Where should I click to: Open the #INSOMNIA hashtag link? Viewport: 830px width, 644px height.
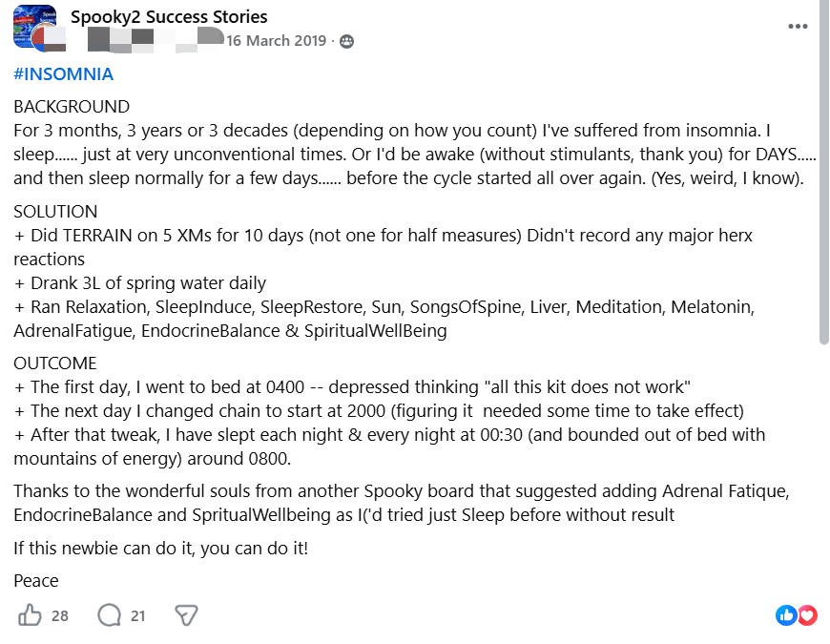tap(64, 73)
